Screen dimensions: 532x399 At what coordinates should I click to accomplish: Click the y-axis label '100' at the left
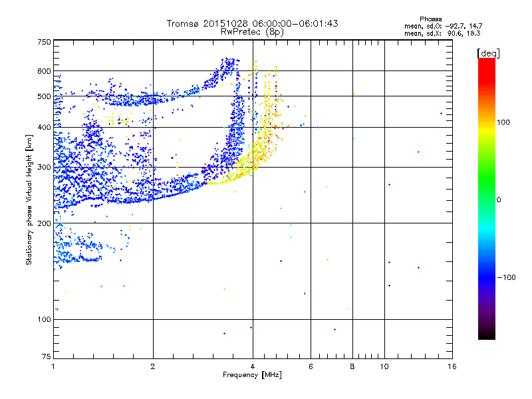coord(44,320)
